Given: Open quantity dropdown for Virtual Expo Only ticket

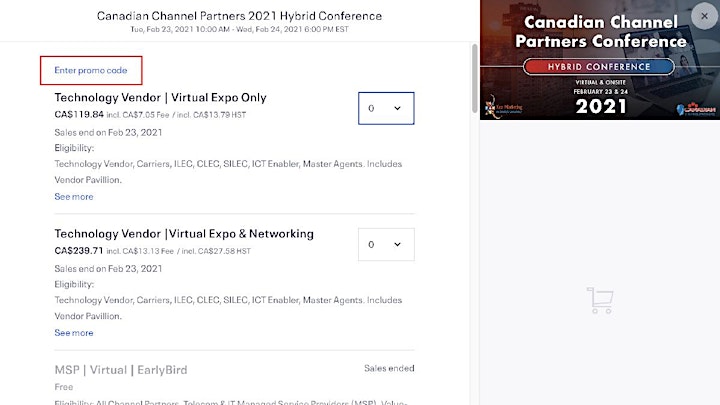Looking at the screenshot, I should click(x=386, y=108).
